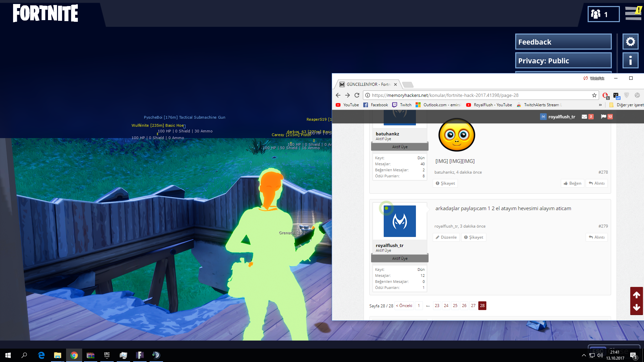Click the Fortnite info icon

(x=630, y=60)
